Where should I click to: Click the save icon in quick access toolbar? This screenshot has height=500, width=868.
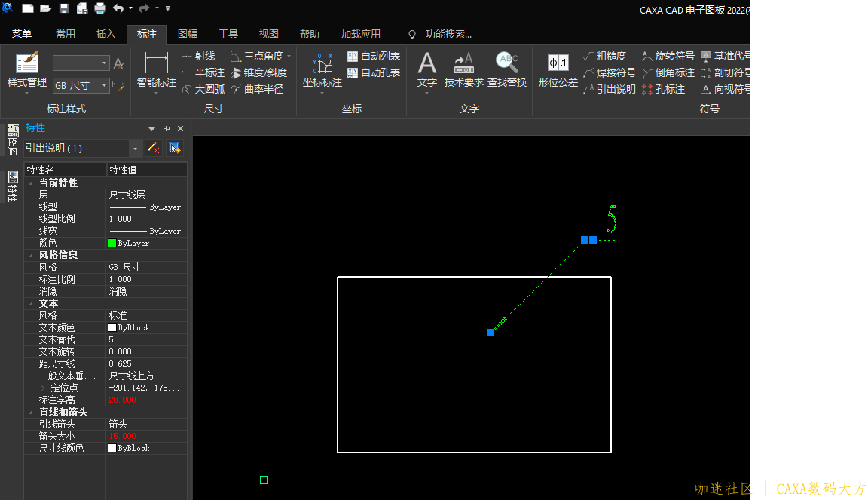pos(64,8)
